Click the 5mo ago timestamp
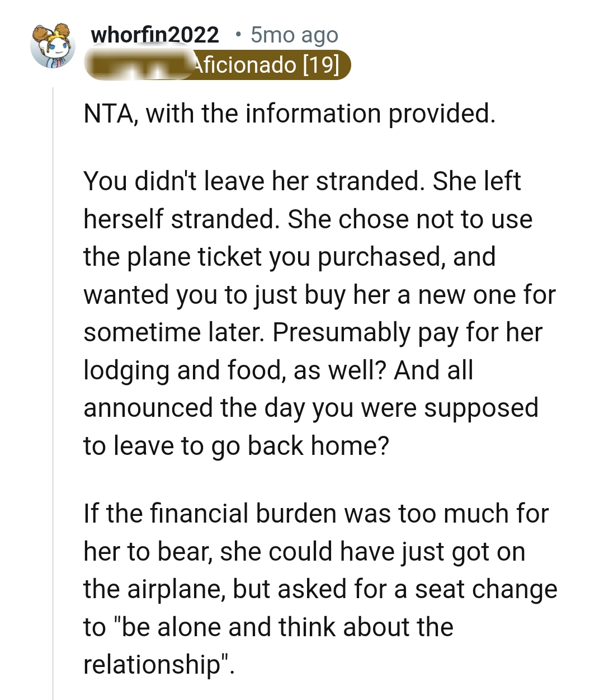This screenshot has height=700, width=604. tap(292, 34)
